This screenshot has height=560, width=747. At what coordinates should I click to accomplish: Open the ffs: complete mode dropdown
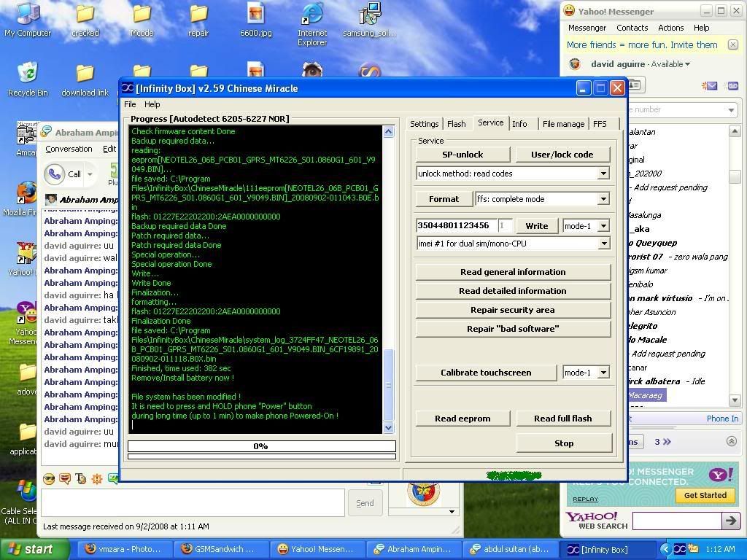tap(603, 199)
